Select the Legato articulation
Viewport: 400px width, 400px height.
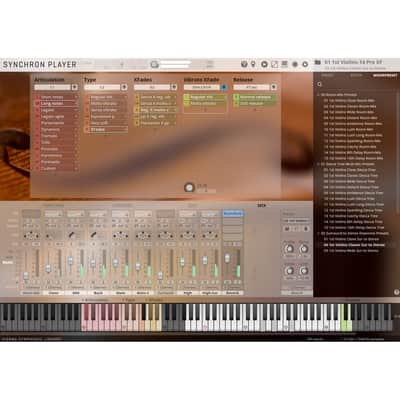pos(56,110)
